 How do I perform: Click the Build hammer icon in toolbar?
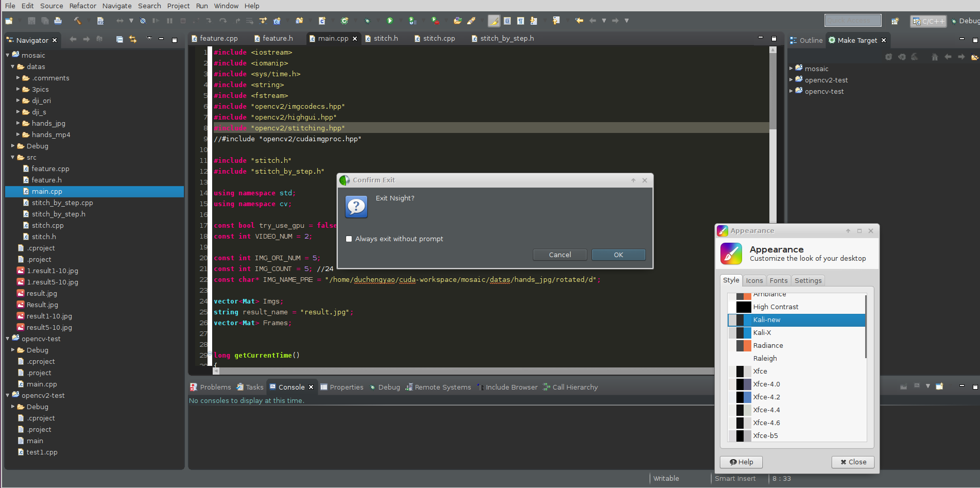pos(77,21)
